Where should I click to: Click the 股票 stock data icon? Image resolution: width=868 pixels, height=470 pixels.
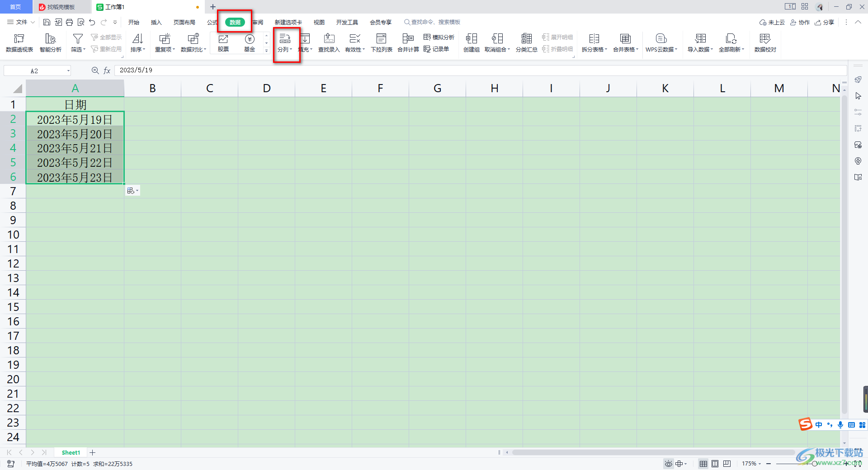(x=223, y=43)
